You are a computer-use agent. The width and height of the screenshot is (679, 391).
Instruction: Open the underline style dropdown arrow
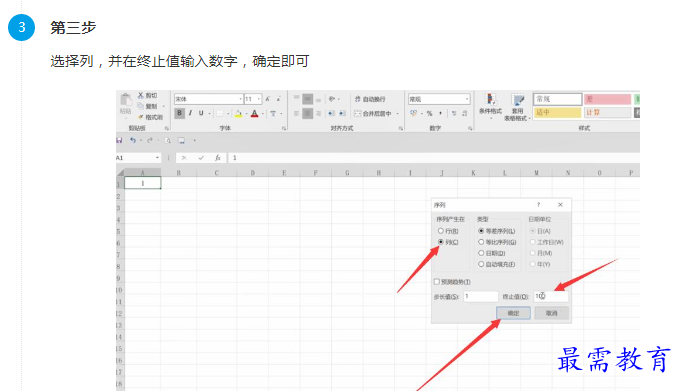[x=209, y=113]
